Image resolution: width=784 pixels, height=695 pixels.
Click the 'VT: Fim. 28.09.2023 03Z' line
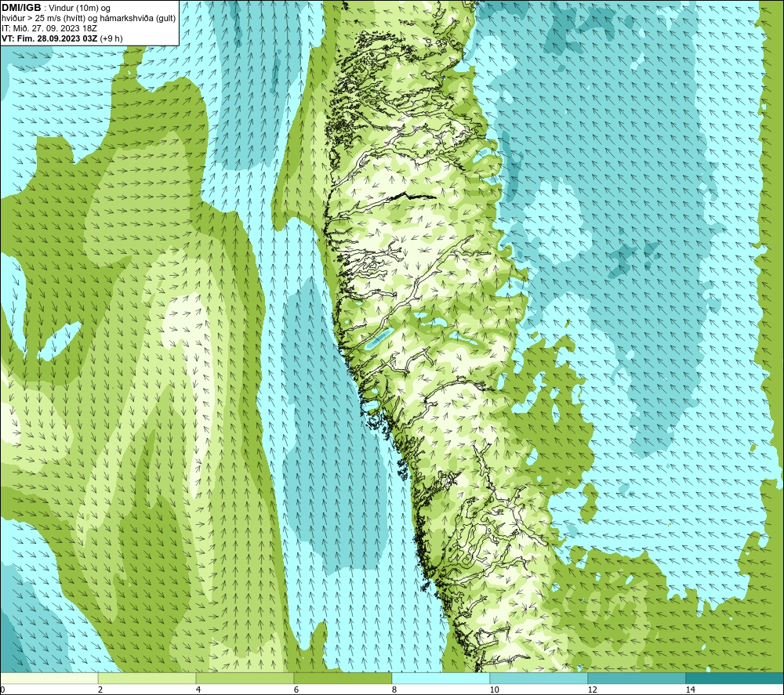click(49, 38)
